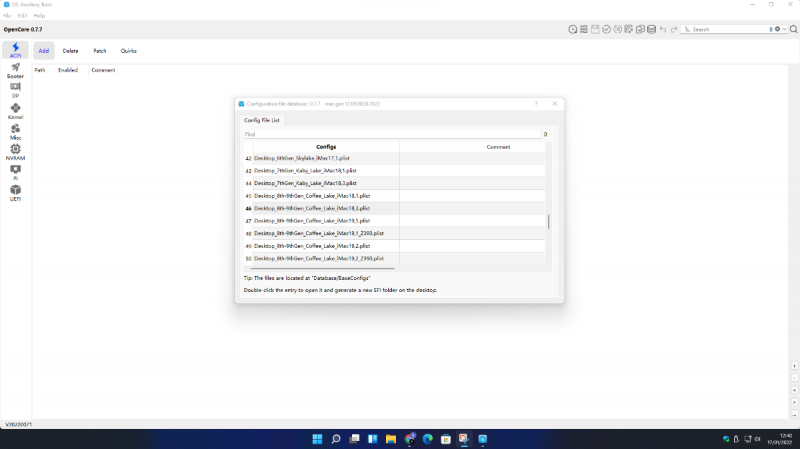Click the floppy disk save icon
Image resolution: width=800 pixels, height=449 pixels.
[x=595, y=30]
